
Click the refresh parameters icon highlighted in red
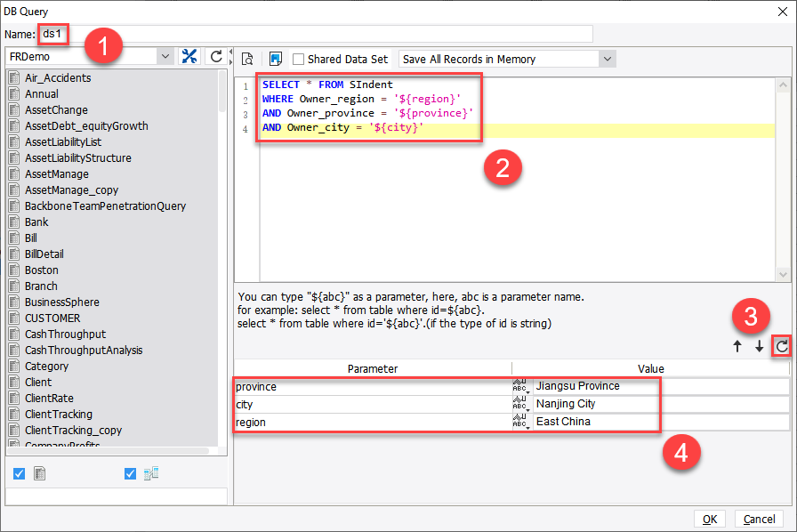(781, 347)
